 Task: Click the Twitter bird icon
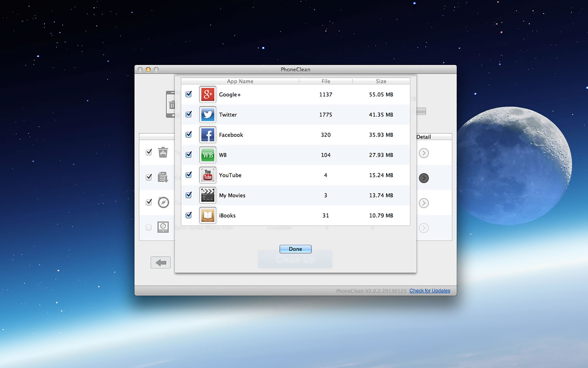pos(207,115)
